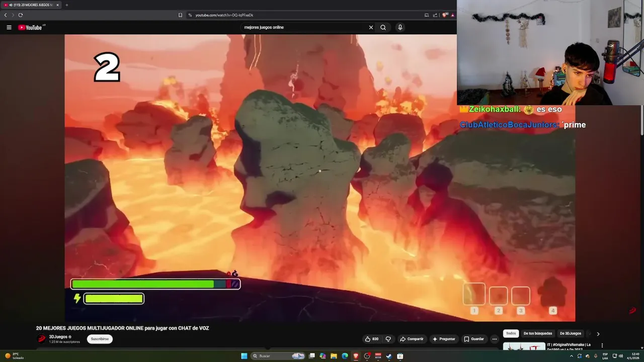Show hidden system tray icons
644x362 pixels.
coord(572,356)
